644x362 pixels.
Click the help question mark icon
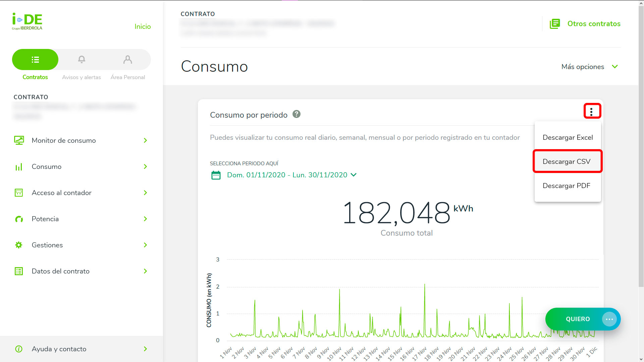[x=296, y=114]
